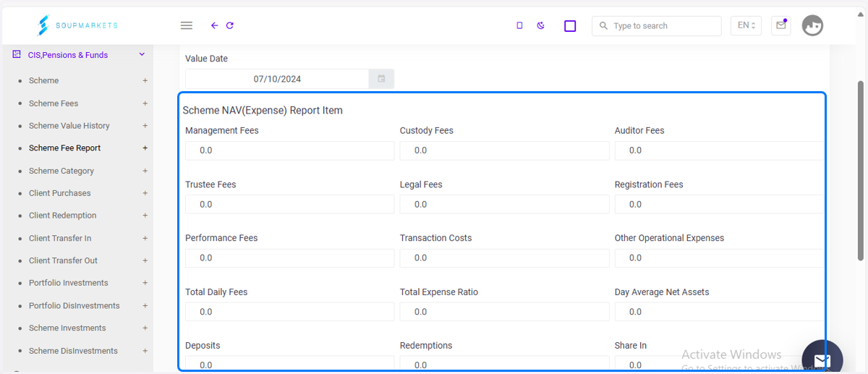Expand Scheme Investments plus icon
This screenshot has height=374, width=868.
[145, 328]
